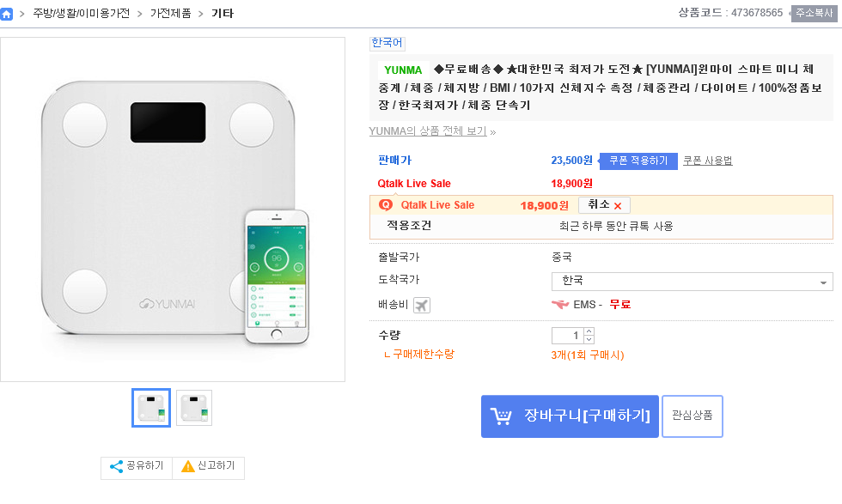842x504 pixels.
Task: Click the share icon for 공유하기
Action: coord(116,467)
